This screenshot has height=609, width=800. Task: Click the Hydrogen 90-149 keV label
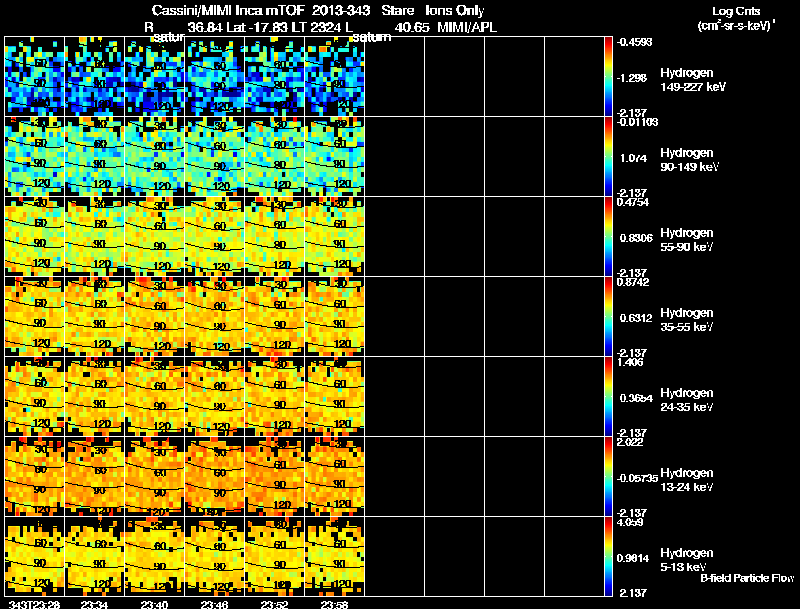pos(689,160)
